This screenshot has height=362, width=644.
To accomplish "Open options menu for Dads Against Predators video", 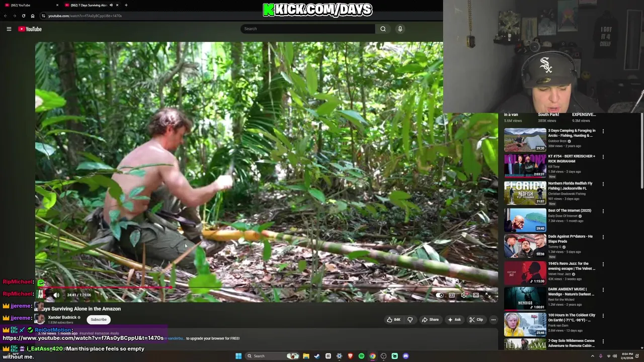I will pos(603,237).
